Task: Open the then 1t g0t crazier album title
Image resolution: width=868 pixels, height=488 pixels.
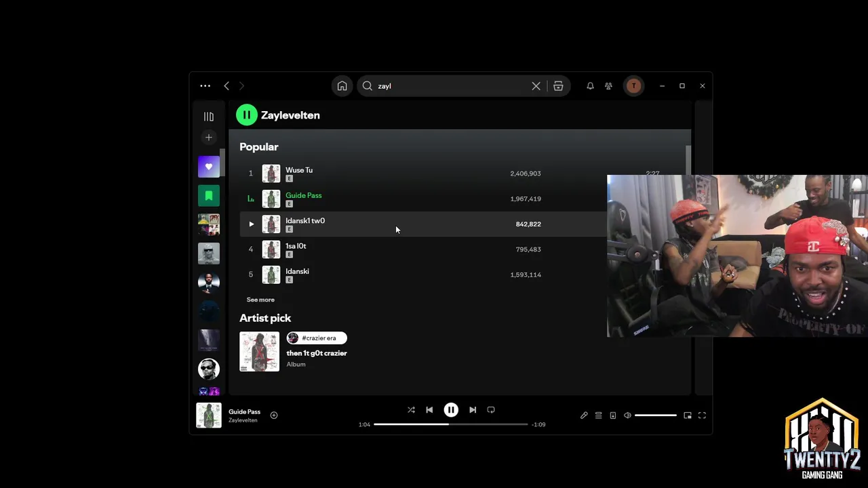Action: click(317, 353)
